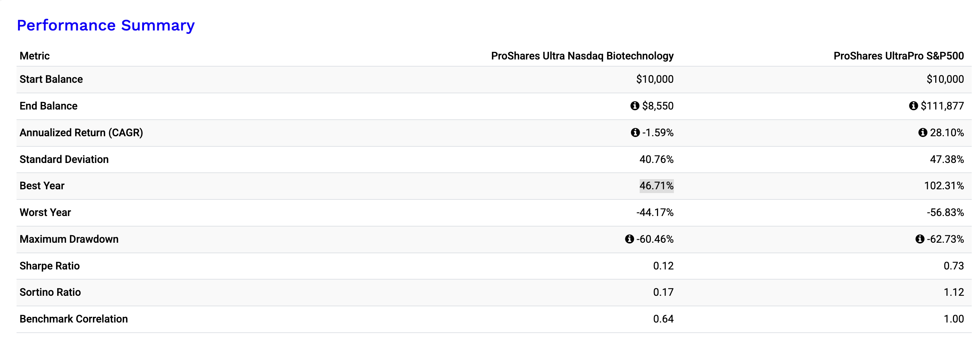Image resolution: width=980 pixels, height=356 pixels.
Task: Click the Metric column header
Action: (35, 56)
